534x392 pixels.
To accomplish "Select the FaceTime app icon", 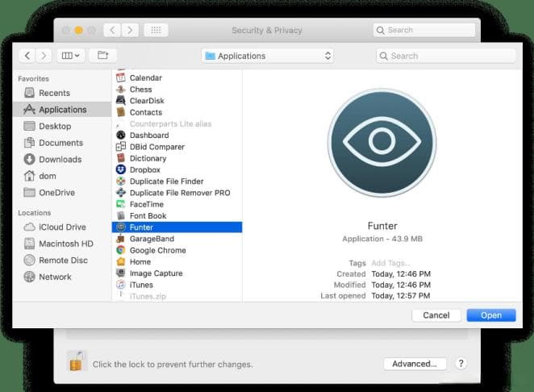I will click(x=121, y=204).
